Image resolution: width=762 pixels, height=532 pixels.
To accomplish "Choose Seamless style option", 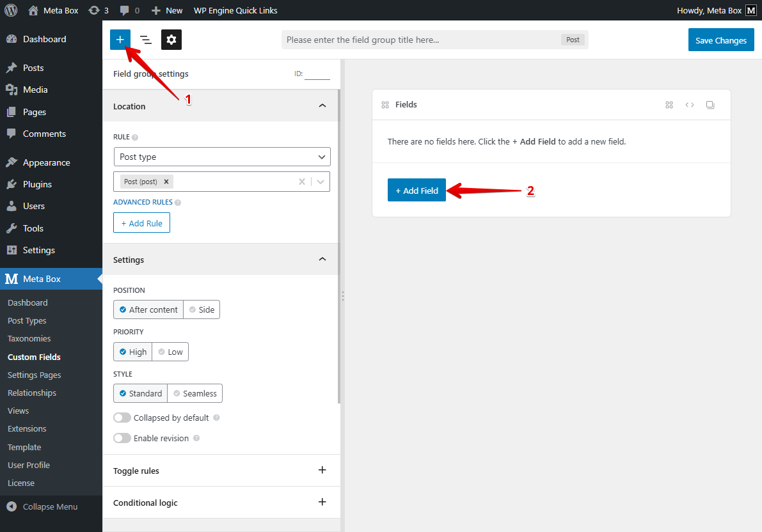I will coord(194,393).
